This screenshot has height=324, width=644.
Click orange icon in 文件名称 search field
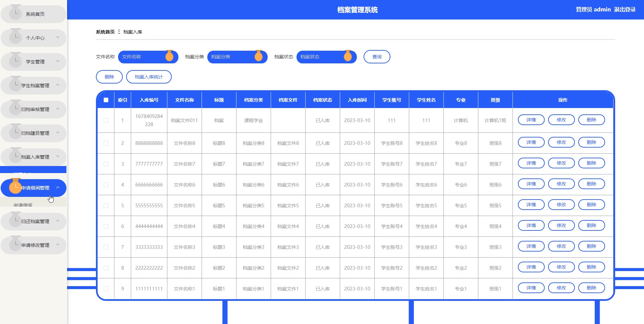pos(169,56)
